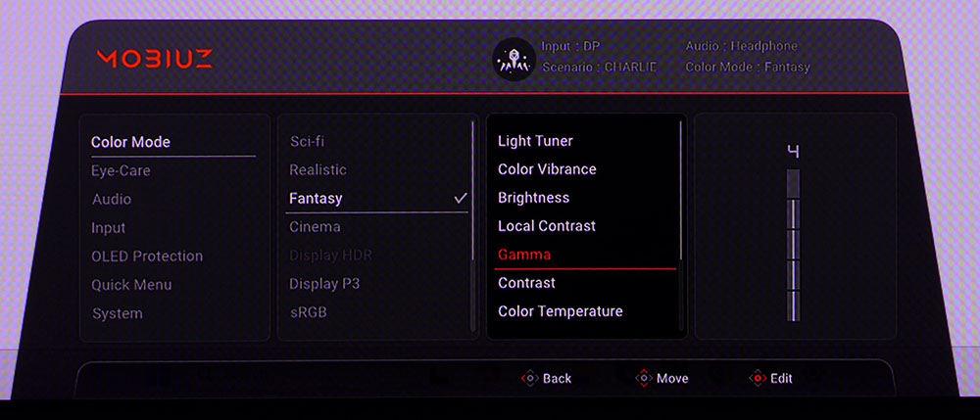The height and width of the screenshot is (420, 980).
Task: Select the Local Contrast option
Action: (546, 226)
